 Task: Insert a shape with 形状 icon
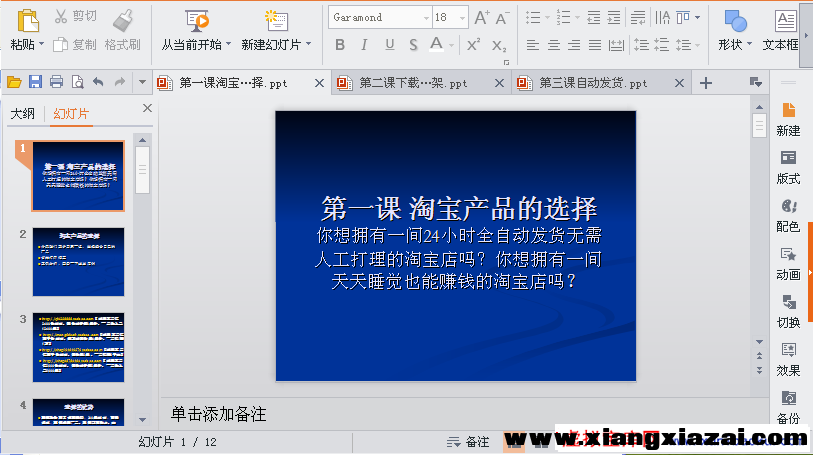coord(735,21)
